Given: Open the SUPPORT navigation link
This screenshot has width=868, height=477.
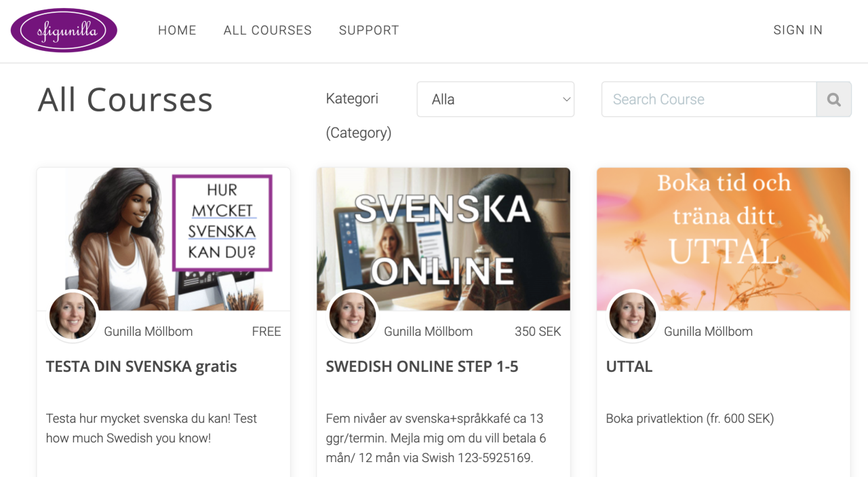Looking at the screenshot, I should 369,31.
